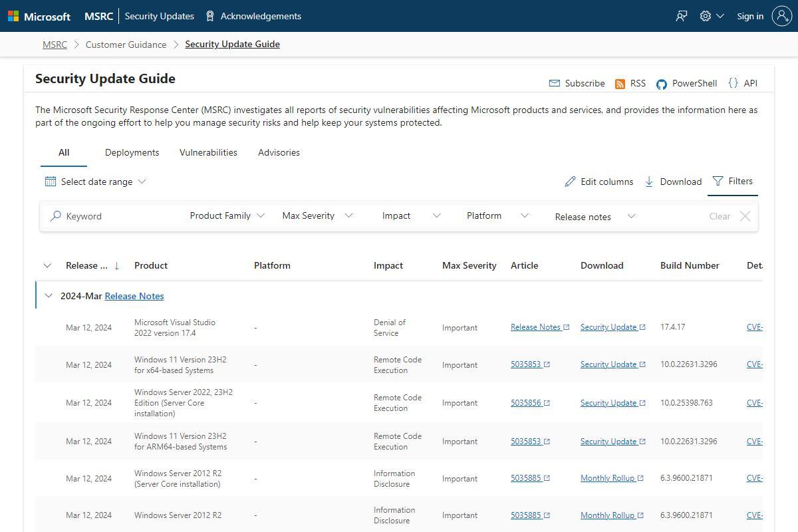Click the Keyword search magnifier icon
The image size is (798, 532).
(x=56, y=216)
